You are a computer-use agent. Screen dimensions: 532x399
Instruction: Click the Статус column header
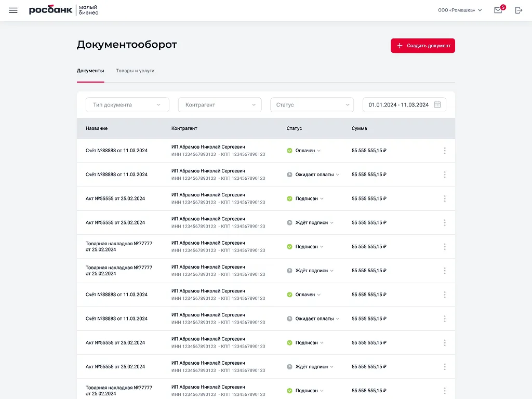click(x=294, y=128)
